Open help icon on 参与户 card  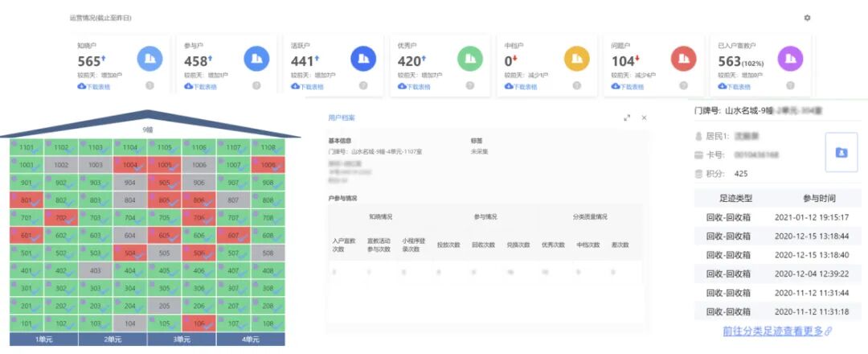256,85
